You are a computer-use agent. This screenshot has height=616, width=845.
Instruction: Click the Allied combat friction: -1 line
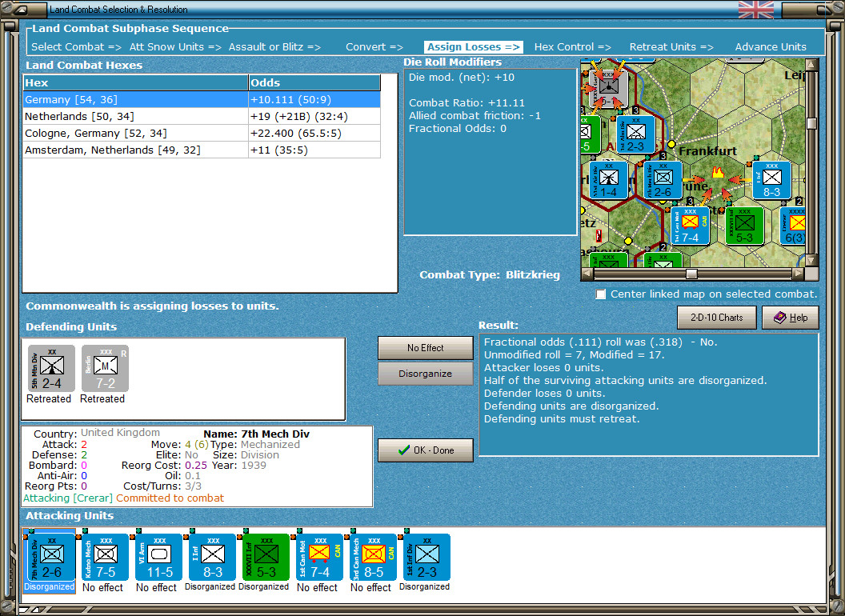pyautogui.click(x=475, y=116)
